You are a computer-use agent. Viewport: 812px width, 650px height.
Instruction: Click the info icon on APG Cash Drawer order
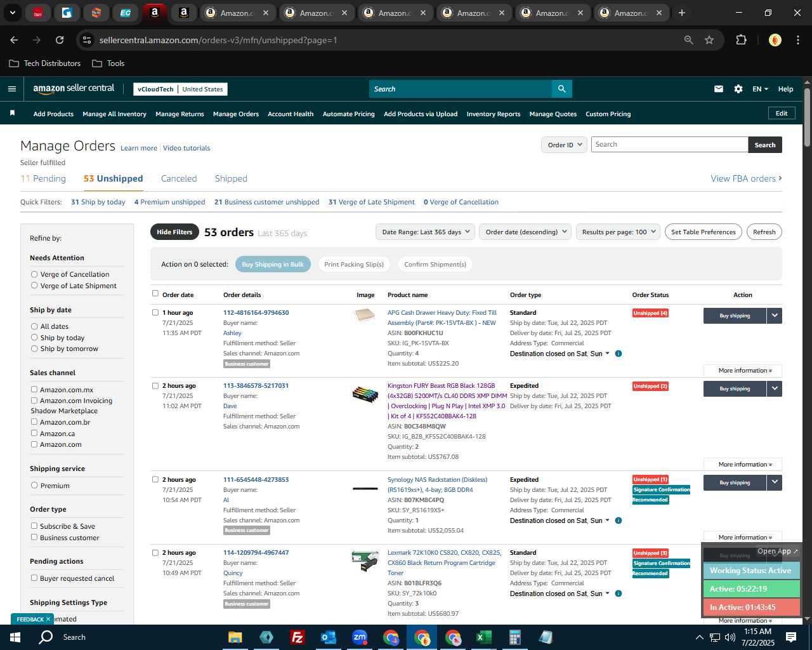tap(619, 354)
